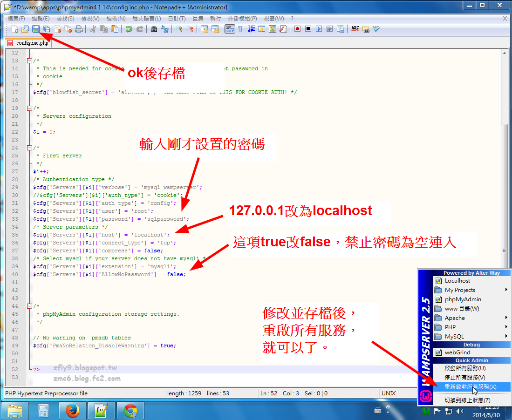512x420 pixels.
Task: Run macro multiple times icon
Action: point(329,29)
